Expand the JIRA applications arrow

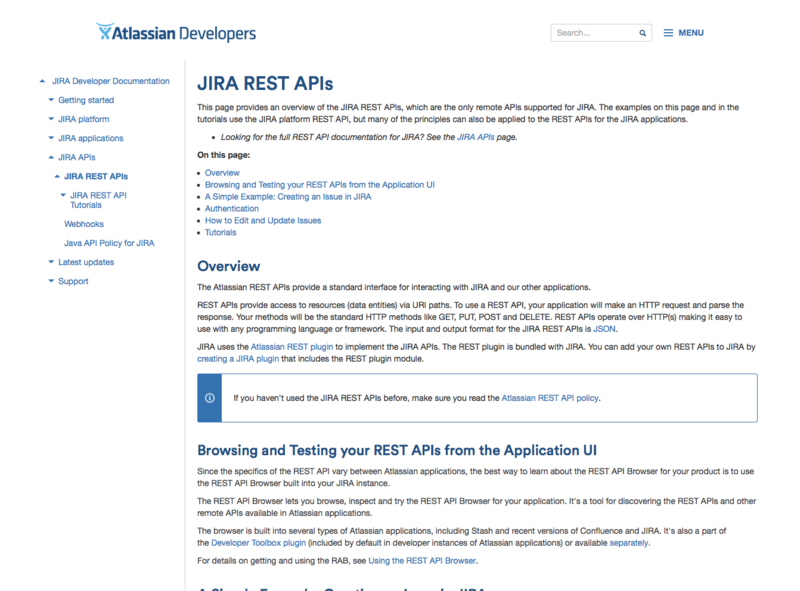coord(51,138)
